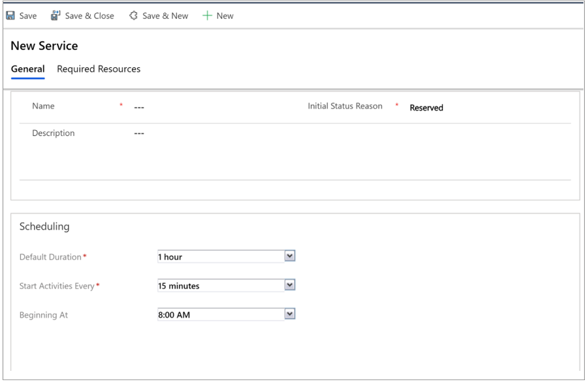The height and width of the screenshot is (382, 588).
Task: Click the Name field label
Action: [43, 106]
